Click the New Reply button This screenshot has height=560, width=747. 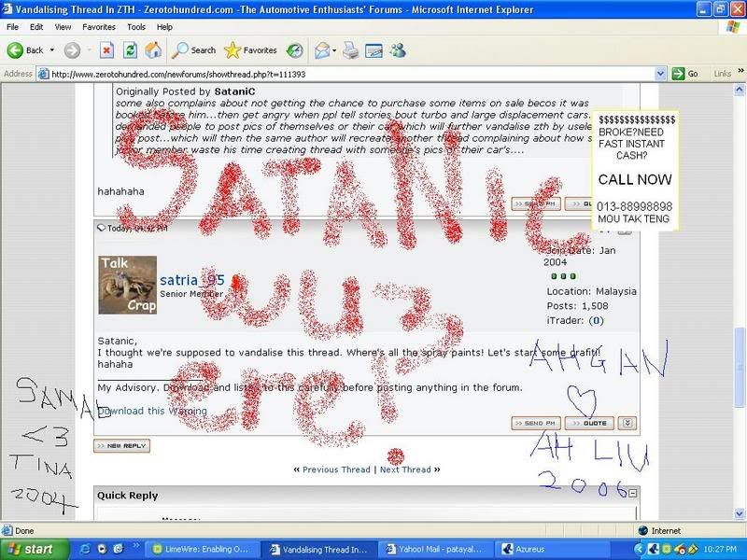[x=121, y=446]
